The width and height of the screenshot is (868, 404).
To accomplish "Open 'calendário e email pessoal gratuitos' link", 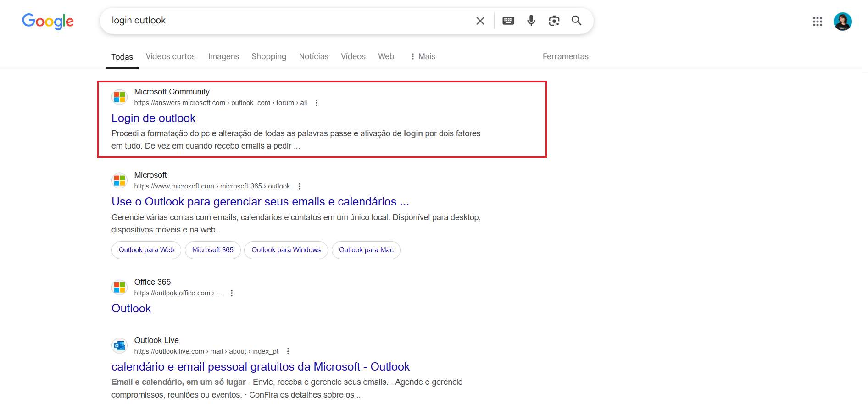I will 261,367.
